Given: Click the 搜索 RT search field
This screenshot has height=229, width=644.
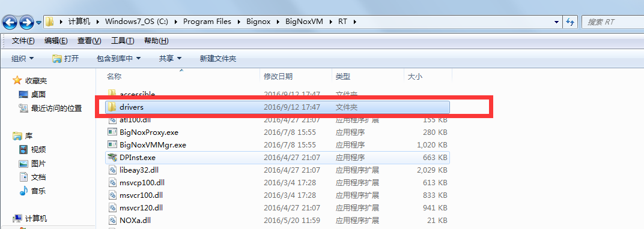Looking at the screenshot, I should click(612, 22).
